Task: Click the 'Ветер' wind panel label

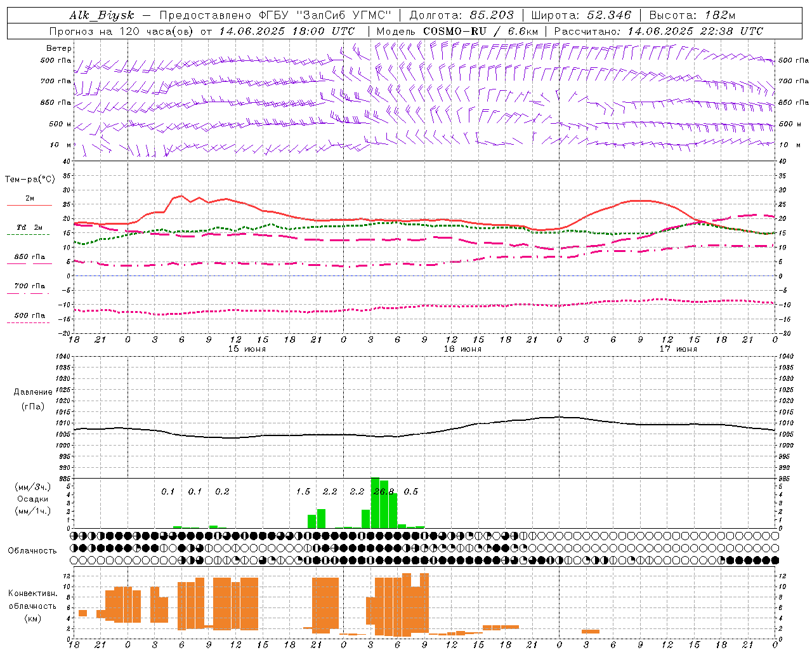Action: [59, 48]
